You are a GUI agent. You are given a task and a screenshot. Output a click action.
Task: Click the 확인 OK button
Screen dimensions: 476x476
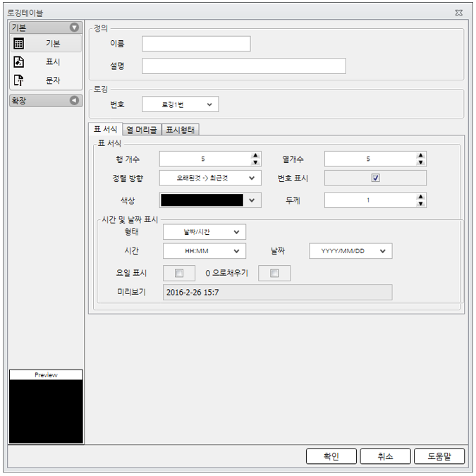[331, 456]
